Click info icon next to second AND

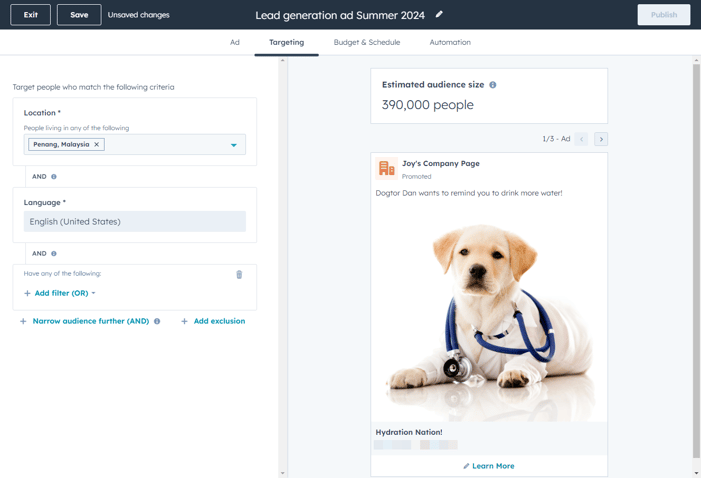pos(54,254)
